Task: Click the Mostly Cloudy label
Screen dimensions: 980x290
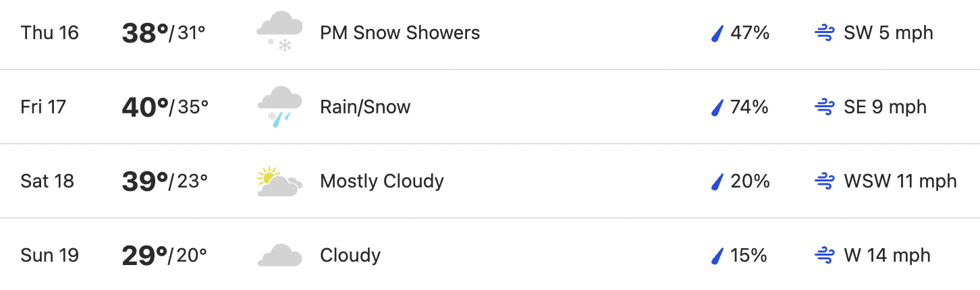Action: point(382,181)
